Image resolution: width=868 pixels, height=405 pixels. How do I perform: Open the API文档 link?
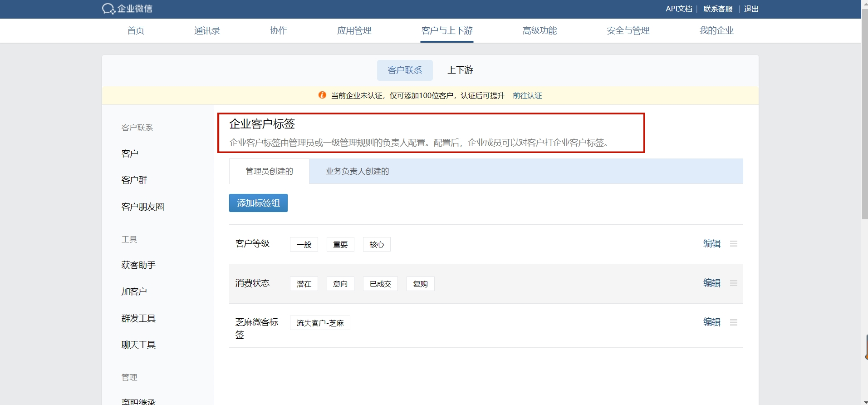(679, 9)
